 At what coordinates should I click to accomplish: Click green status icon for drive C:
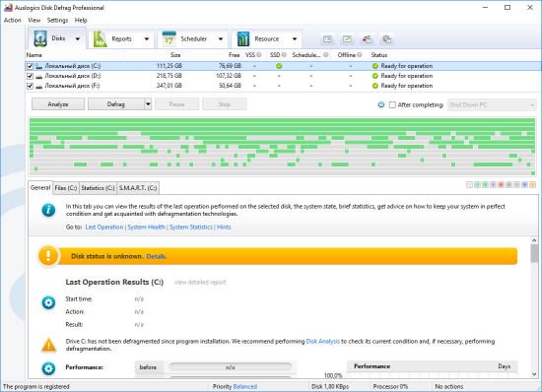(375, 66)
